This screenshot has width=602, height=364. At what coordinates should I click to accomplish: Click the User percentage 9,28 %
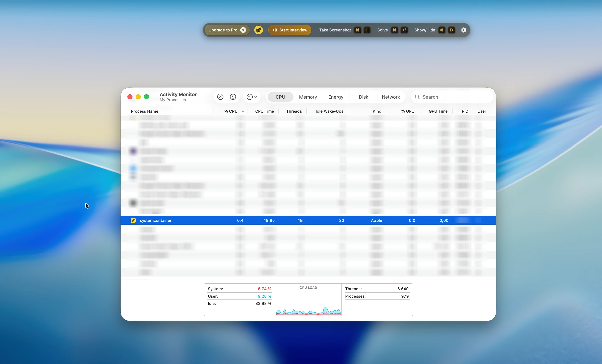(x=265, y=296)
